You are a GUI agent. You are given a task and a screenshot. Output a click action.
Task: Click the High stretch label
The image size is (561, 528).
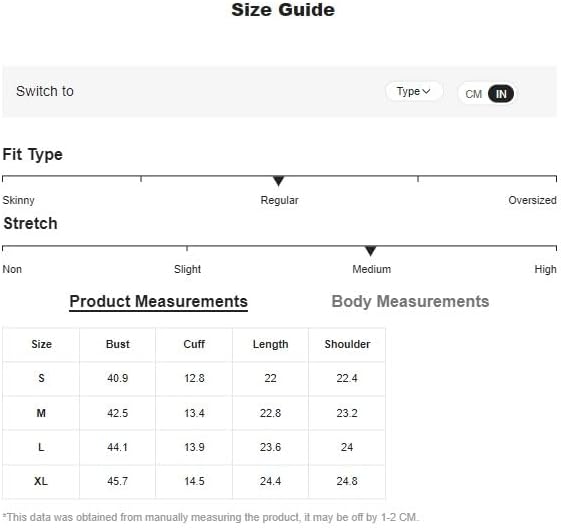(545, 269)
